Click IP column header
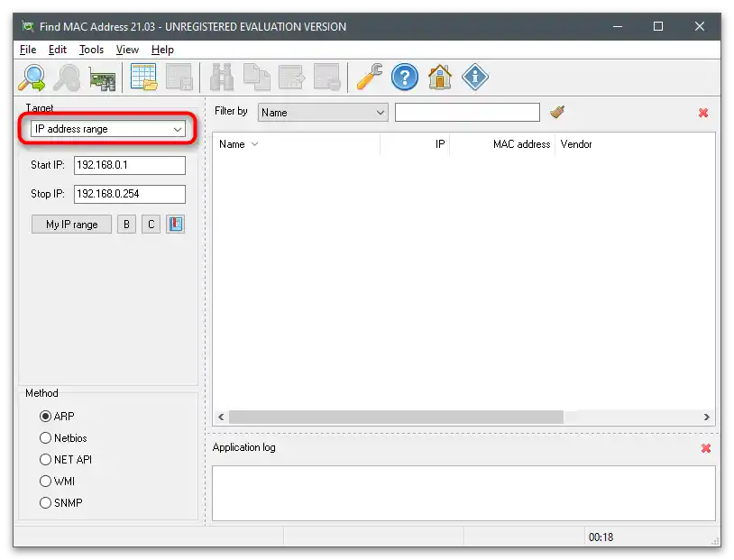734x560 pixels. click(x=415, y=144)
